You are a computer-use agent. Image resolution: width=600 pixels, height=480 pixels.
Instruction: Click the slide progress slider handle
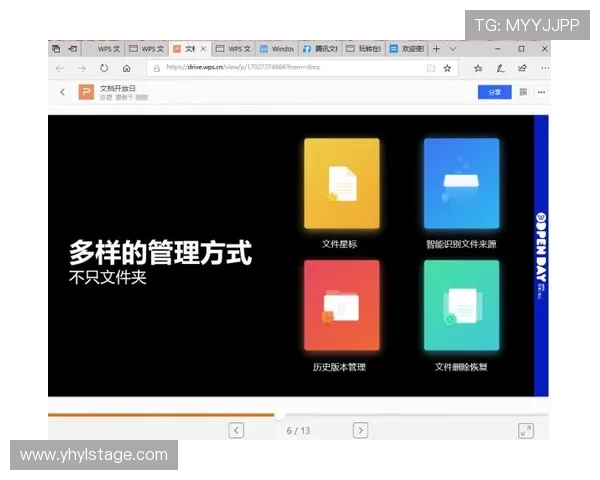(280, 415)
